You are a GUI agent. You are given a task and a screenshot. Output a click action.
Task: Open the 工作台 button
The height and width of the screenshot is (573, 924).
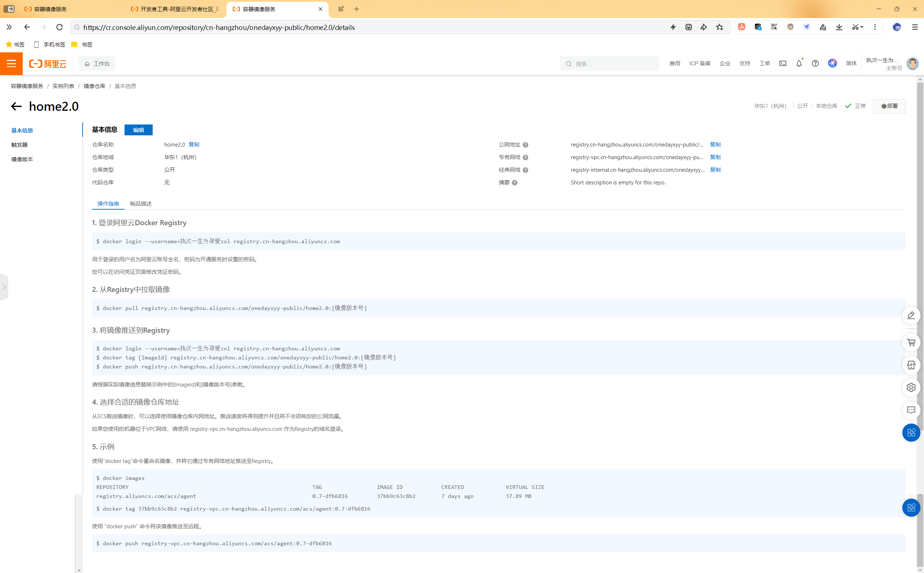coord(97,64)
